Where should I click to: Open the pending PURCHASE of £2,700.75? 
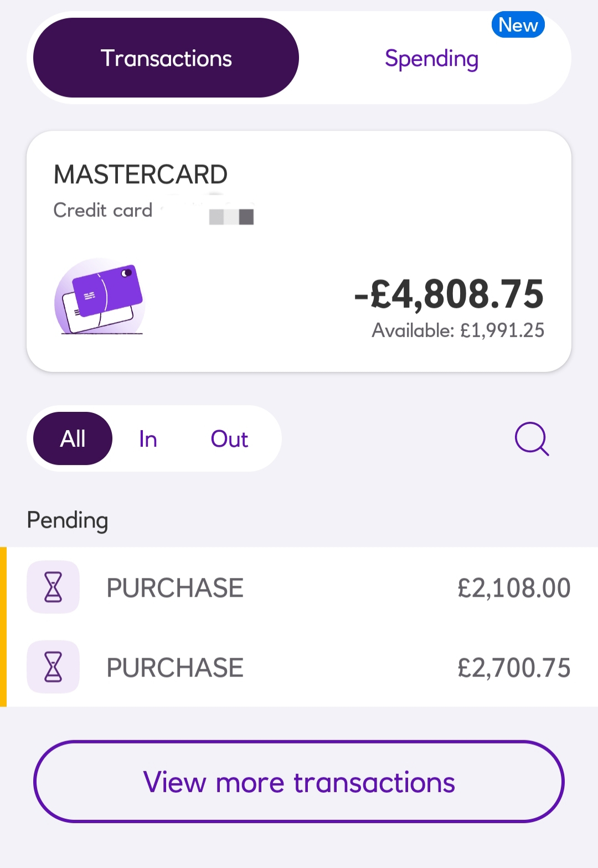(299, 666)
